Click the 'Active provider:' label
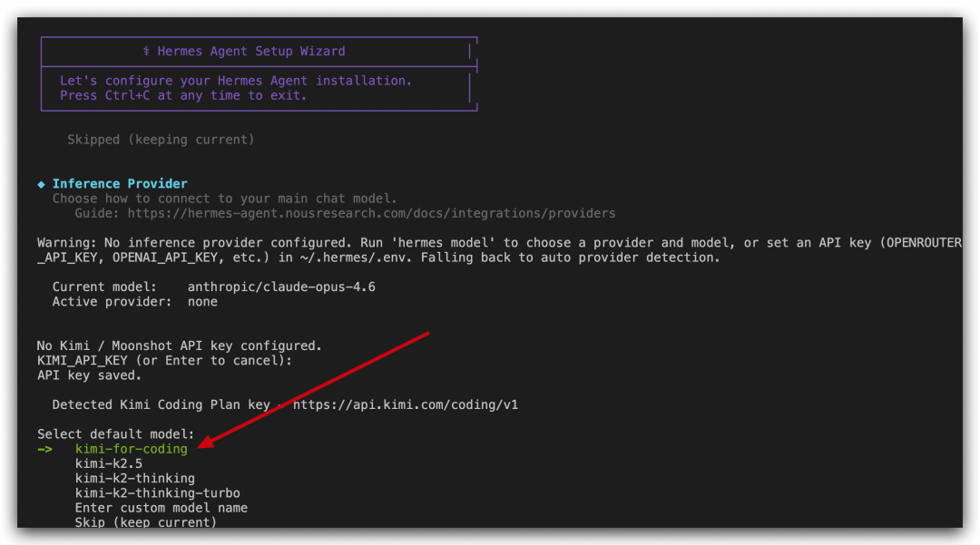980x545 pixels. point(112,302)
